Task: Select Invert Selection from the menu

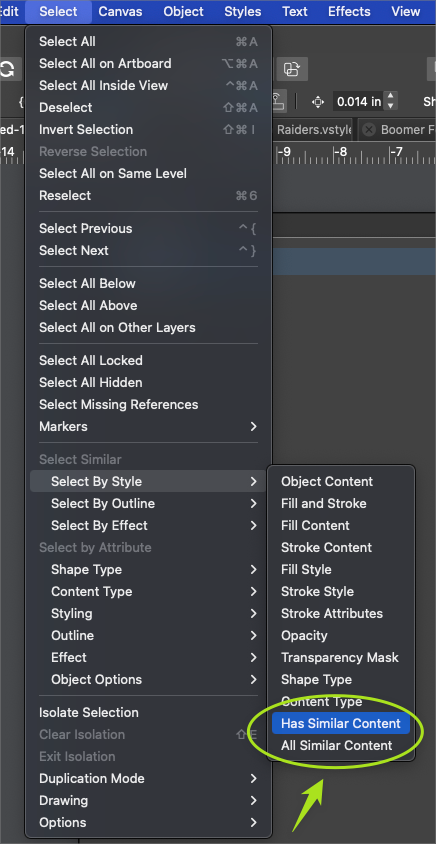Action: [x=148, y=129]
